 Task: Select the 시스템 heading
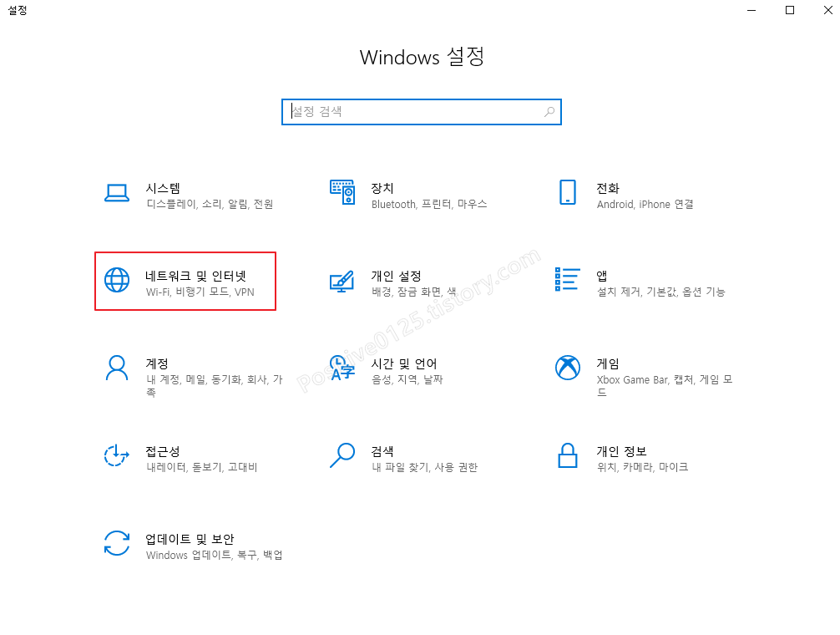[163, 188]
